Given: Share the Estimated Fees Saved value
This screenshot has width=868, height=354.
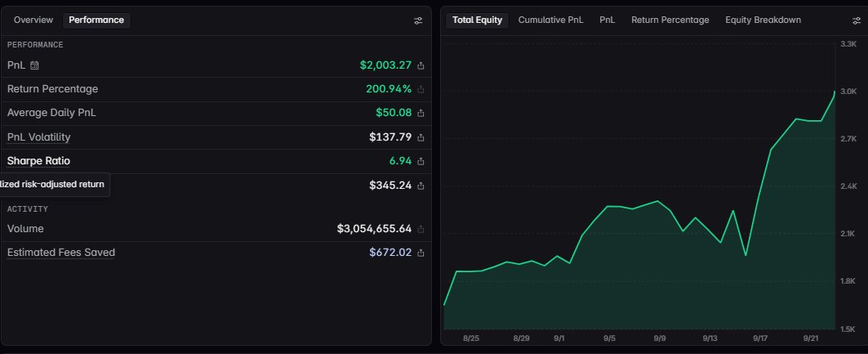Looking at the screenshot, I should (421, 253).
